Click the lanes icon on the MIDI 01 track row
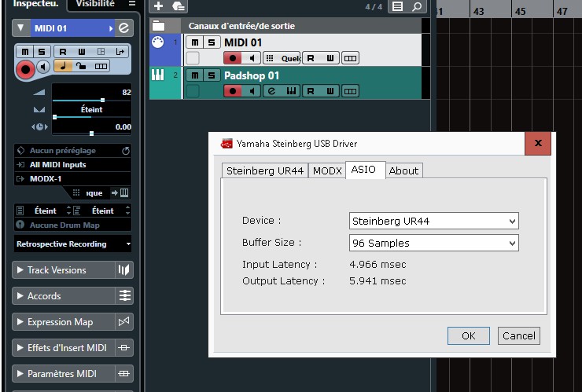This screenshot has width=582, height=392. tap(350, 58)
